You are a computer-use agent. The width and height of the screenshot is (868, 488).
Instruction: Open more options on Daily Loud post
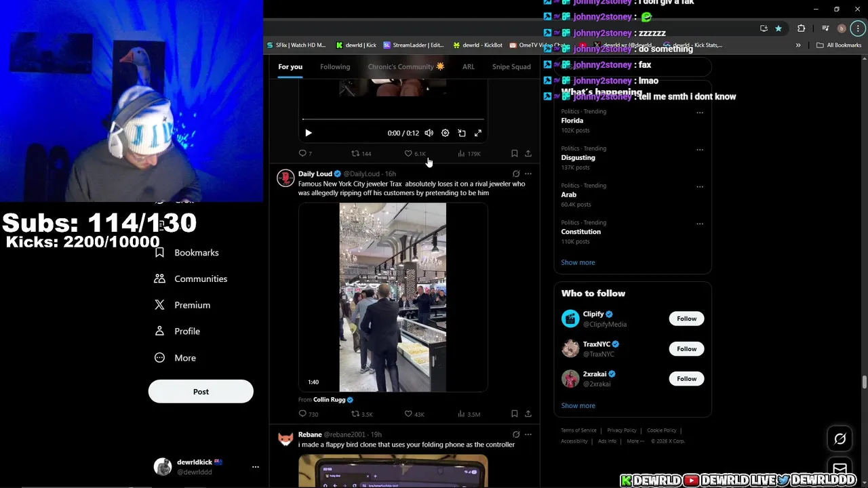click(528, 174)
